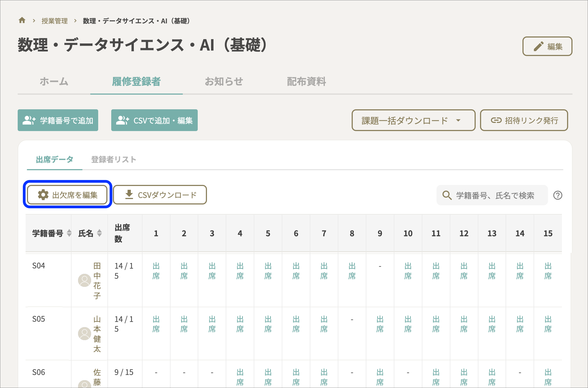This screenshot has height=388, width=588.
Task: Click the search magnifier icon
Action: (x=447, y=195)
